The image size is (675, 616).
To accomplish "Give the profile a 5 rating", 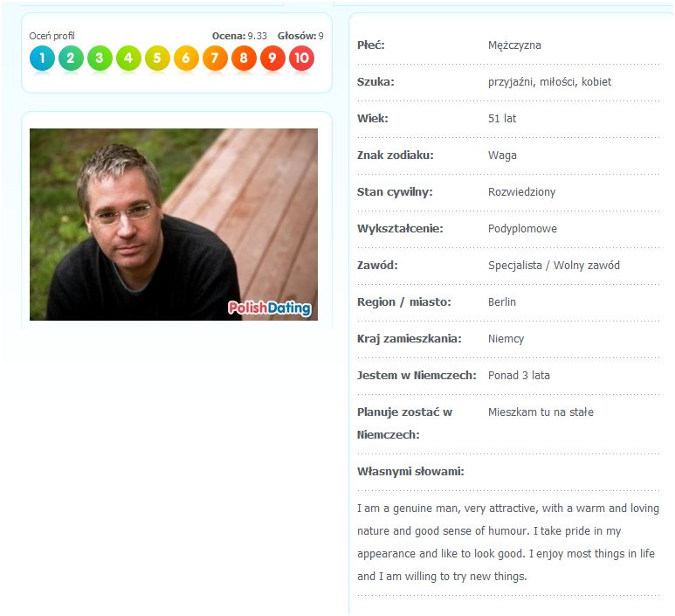I will (157, 59).
